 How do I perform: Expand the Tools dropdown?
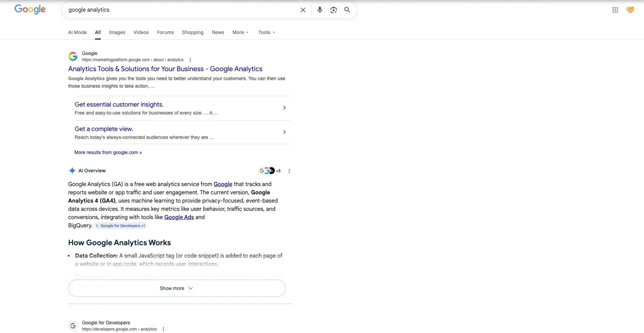266,32
